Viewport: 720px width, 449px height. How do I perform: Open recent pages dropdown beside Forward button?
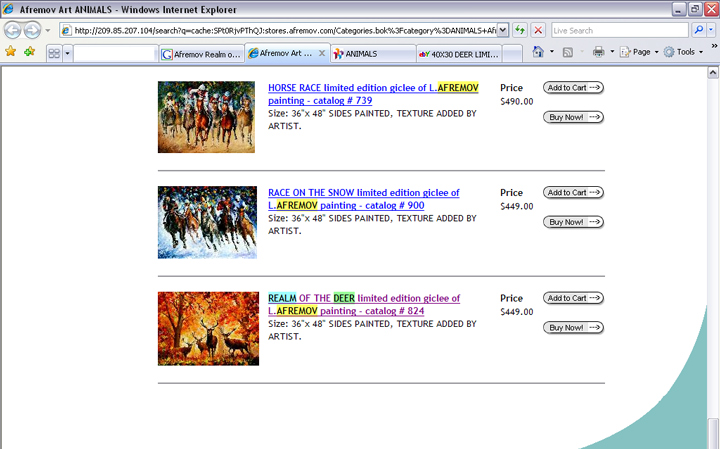click(x=47, y=31)
